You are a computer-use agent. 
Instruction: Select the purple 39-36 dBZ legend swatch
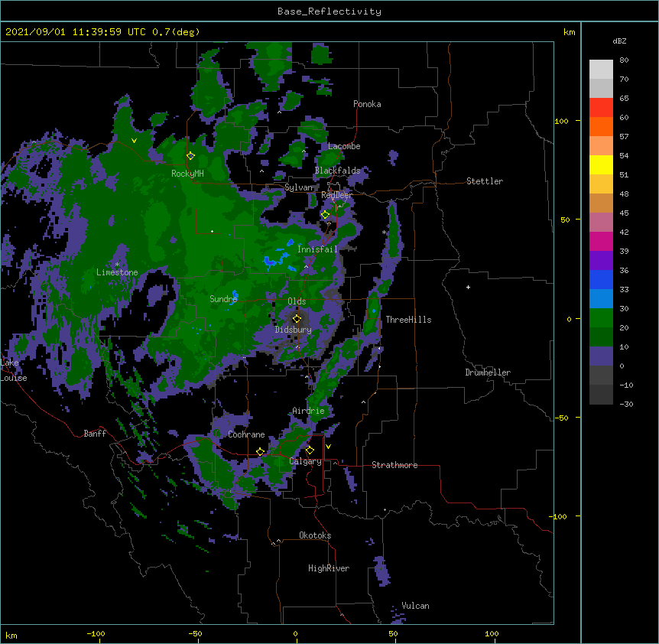601,261
